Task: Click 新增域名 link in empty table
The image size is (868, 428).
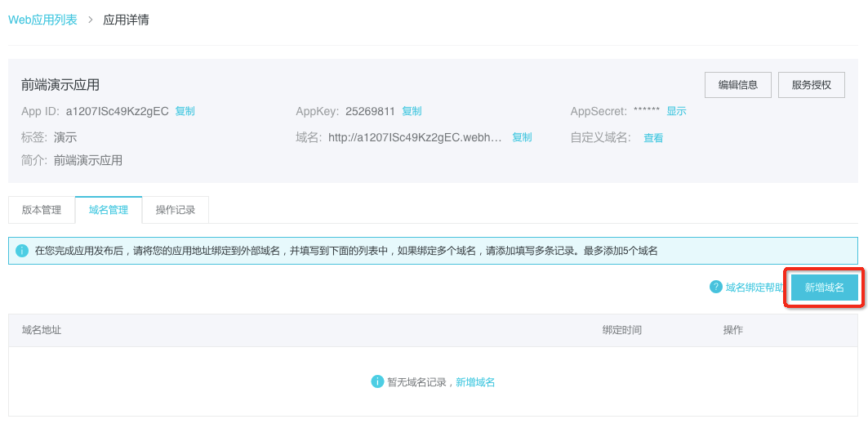Action: click(x=475, y=382)
